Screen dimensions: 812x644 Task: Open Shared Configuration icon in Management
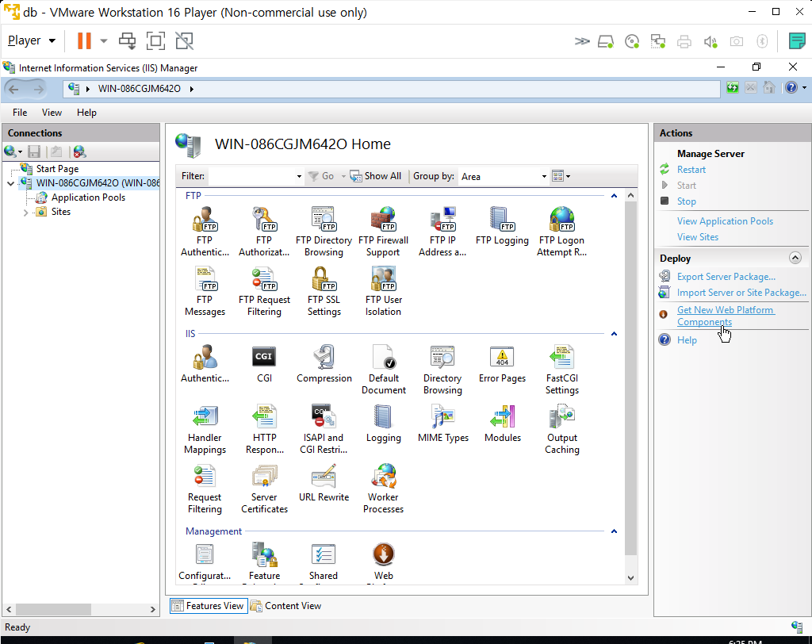point(324,562)
